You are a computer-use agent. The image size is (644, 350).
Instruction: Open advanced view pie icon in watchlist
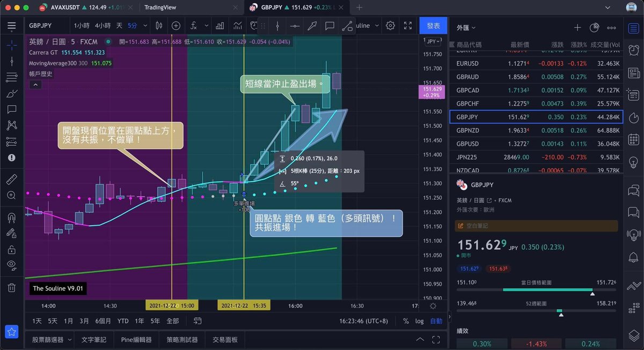pos(594,27)
